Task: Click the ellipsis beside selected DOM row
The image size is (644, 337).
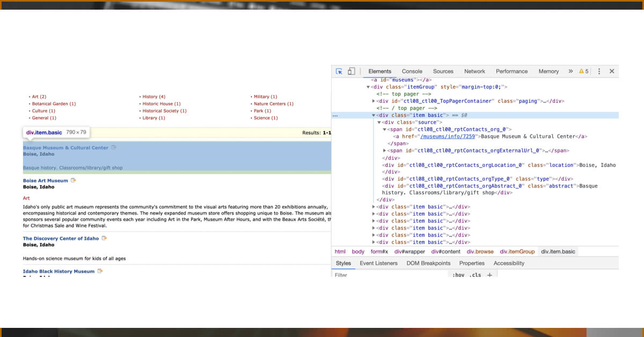Action: (335, 115)
